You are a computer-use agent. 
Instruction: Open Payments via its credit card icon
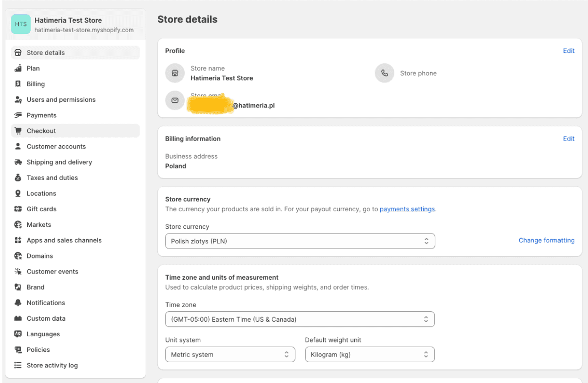(x=18, y=115)
